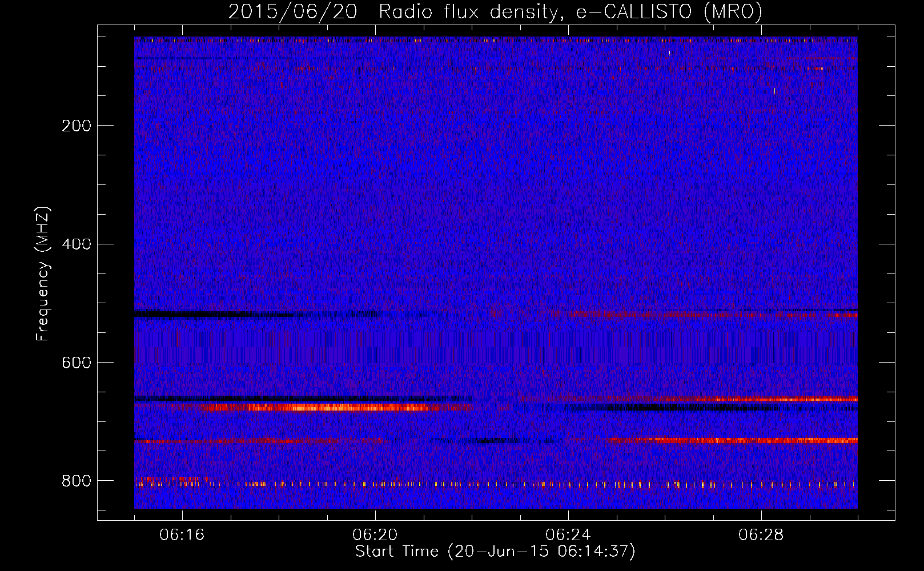The image size is (924, 571).
Task: Select the 400 frequency tick label
Action: (77, 244)
